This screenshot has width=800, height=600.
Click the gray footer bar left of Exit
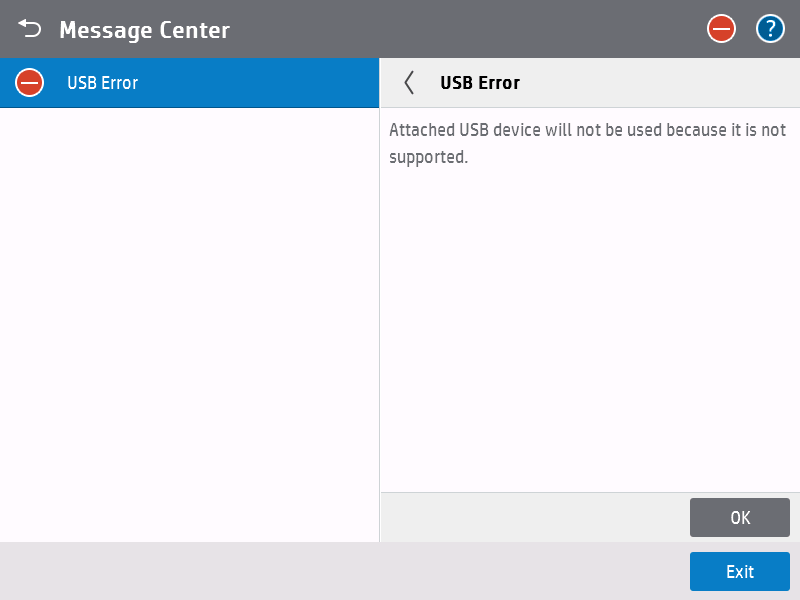[340, 572]
